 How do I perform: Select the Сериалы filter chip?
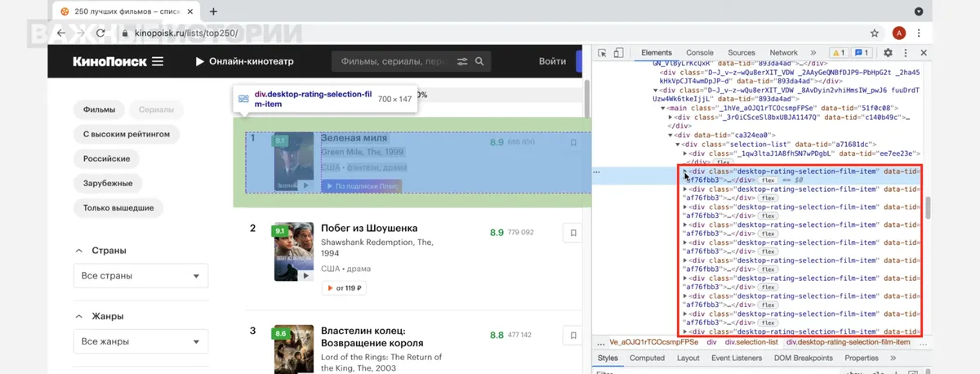156,109
